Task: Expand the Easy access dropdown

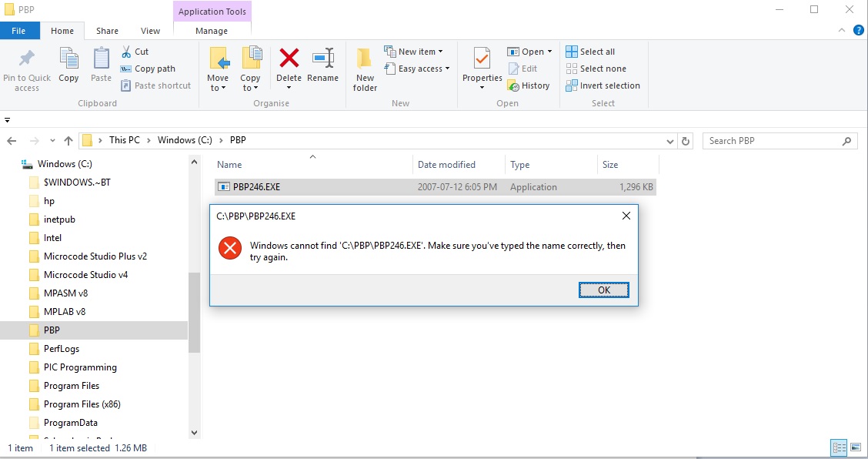Action: coord(423,69)
